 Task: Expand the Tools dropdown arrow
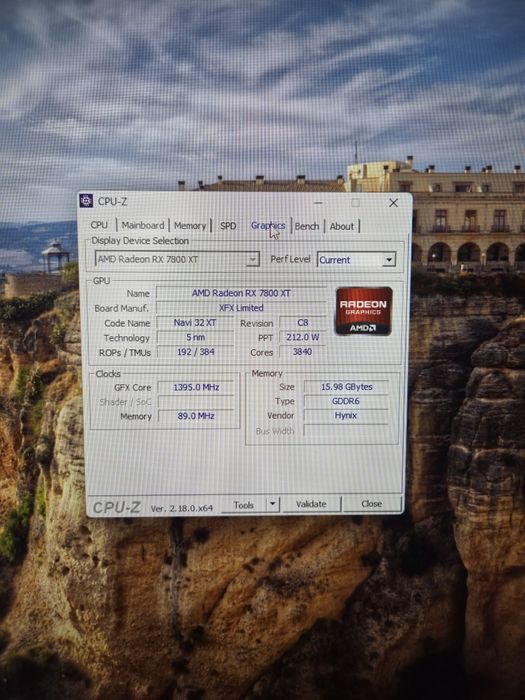[273, 505]
